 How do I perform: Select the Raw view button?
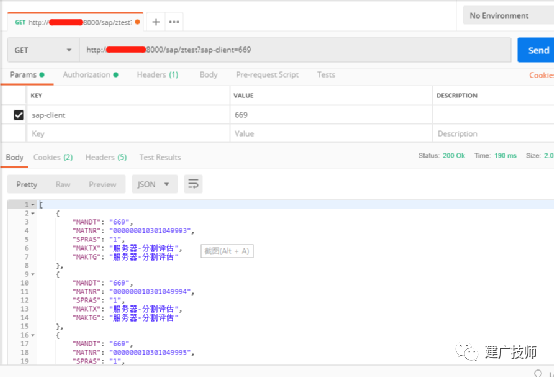63,184
